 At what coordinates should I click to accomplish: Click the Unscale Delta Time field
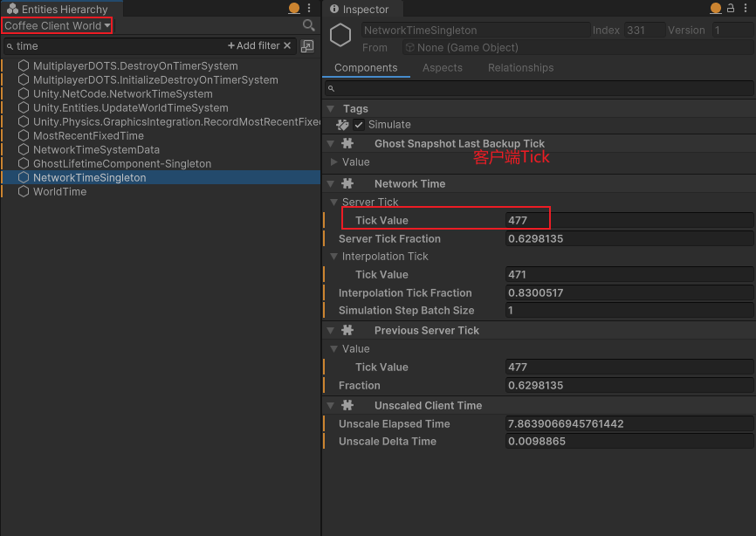point(629,442)
